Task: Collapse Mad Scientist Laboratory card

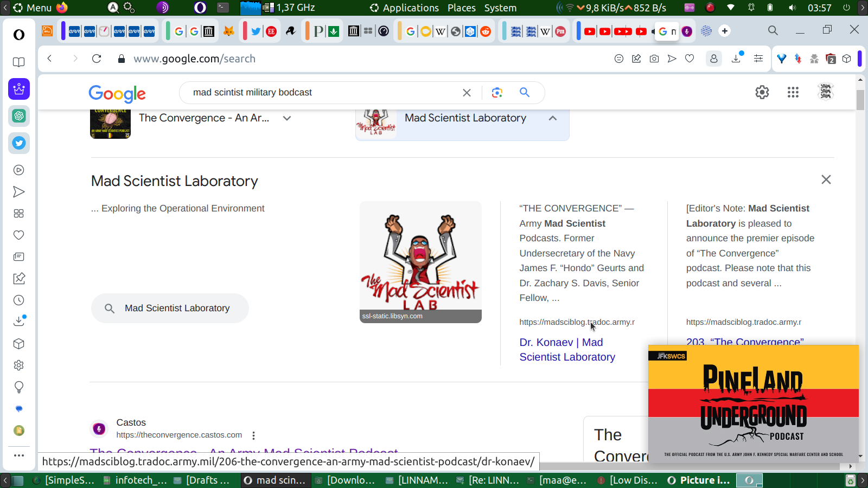Action: [553, 118]
